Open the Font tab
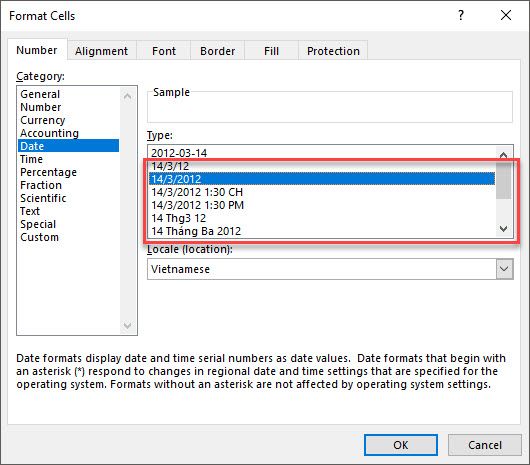The image size is (530, 465). [164, 51]
